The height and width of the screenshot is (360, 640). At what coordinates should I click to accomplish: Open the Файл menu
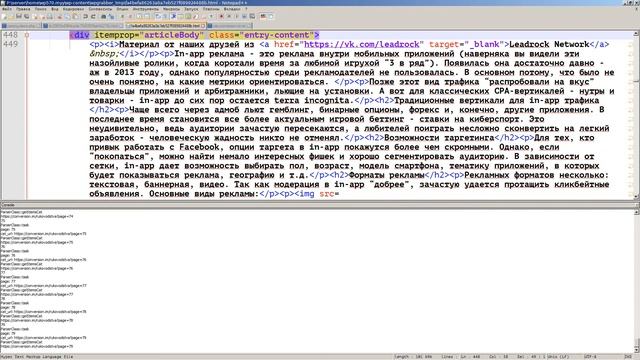(x=7, y=9)
